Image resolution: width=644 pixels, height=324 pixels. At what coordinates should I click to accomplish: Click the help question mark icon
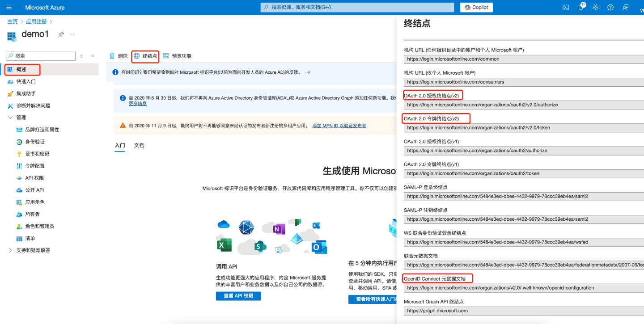click(x=610, y=8)
